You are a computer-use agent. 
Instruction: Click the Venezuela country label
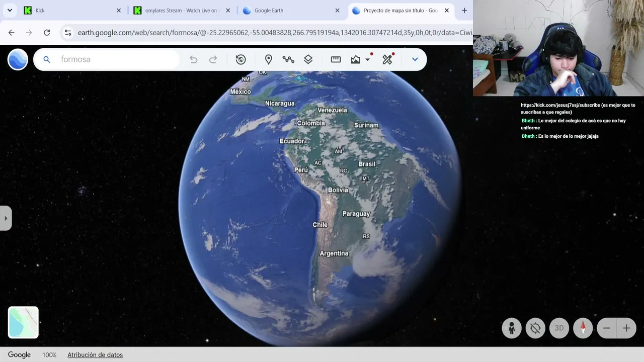(333, 110)
